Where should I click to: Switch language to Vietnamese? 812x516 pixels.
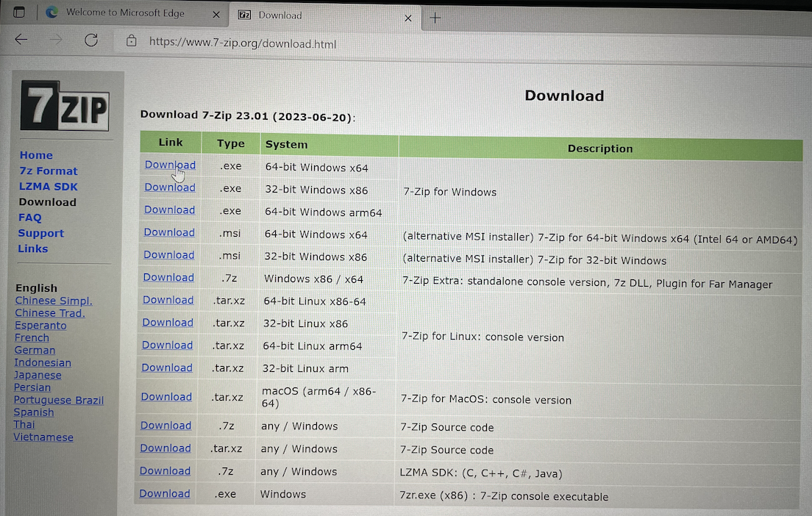tap(43, 437)
